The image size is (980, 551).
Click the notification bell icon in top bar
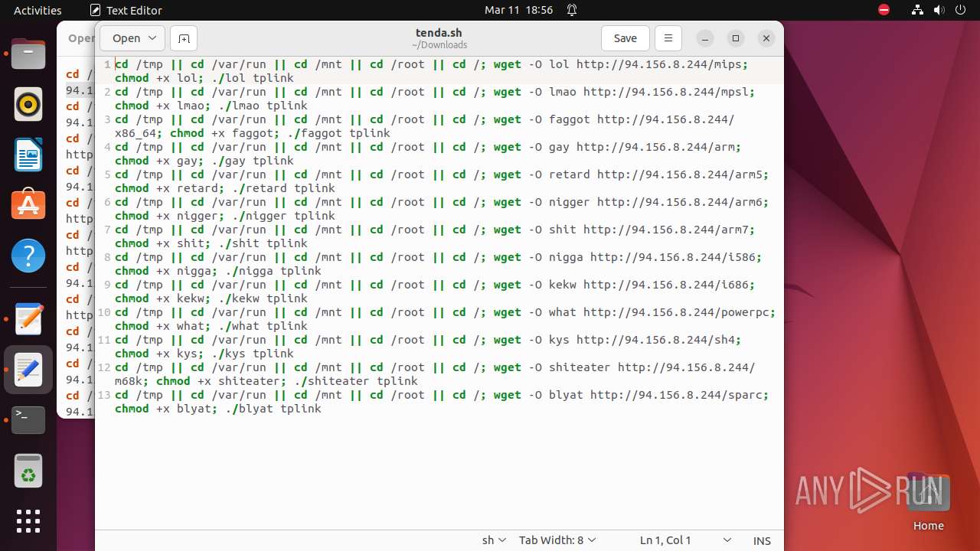[x=572, y=10]
